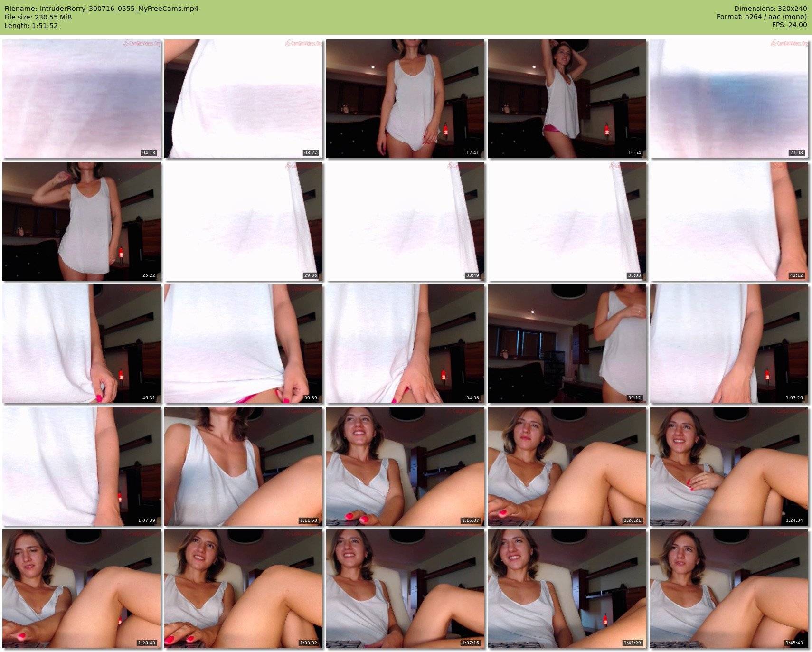Select the frame marked 1:07:39

click(x=82, y=466)
